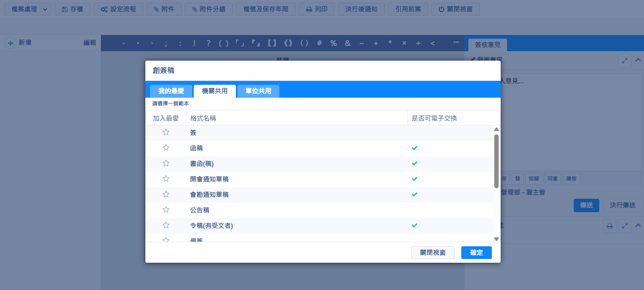Open 設定流程 workflow settings
Viewport: 644px width, 290px height.
point(118,9)
